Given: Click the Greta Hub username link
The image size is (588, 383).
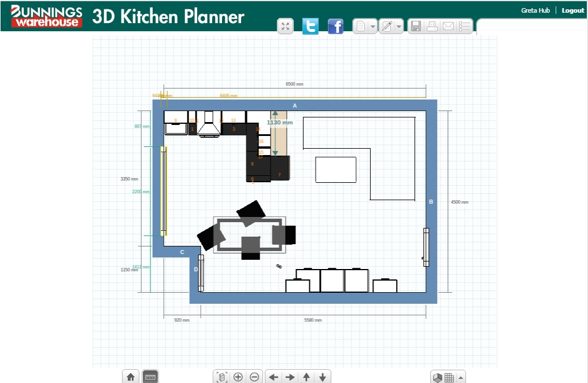Looking at the screenshot, I should click(x=535, y=10).
